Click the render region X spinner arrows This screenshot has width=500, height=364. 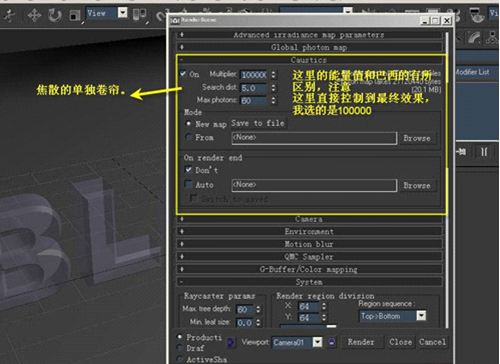[x=324, y=306]
